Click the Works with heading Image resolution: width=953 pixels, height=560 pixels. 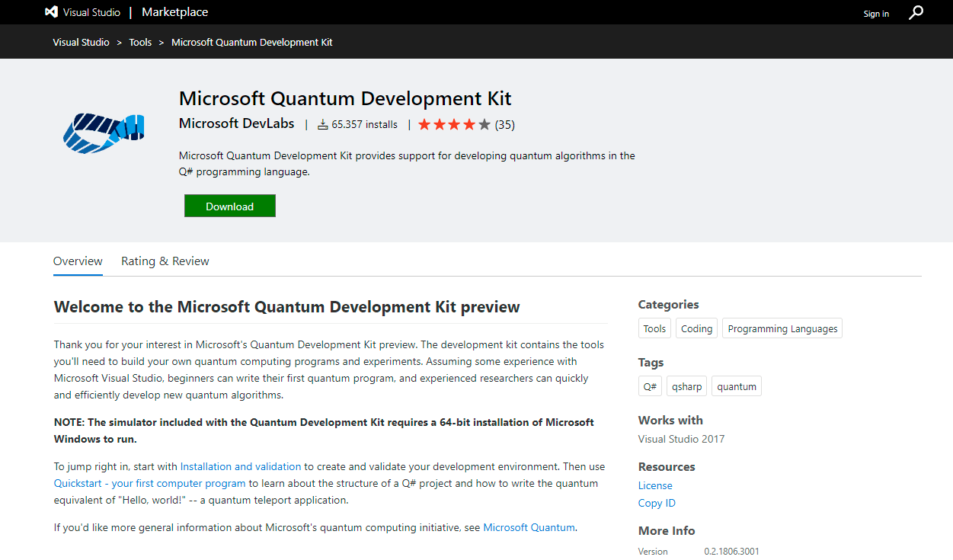click(670, 421)
